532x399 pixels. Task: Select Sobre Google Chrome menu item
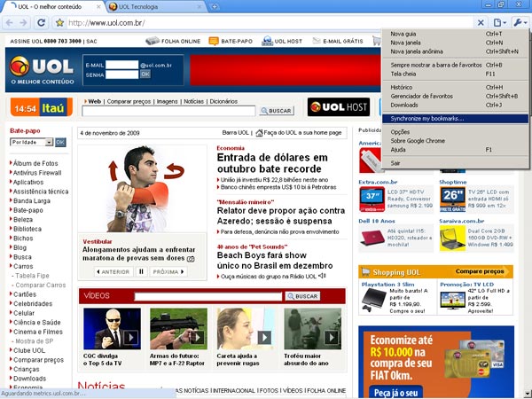455,140
